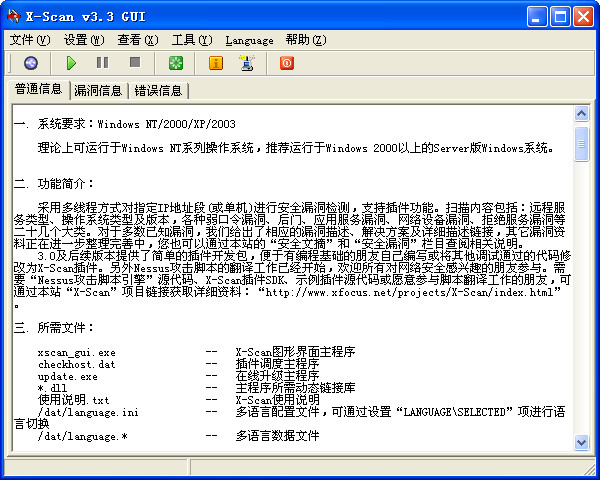Click heading 三. 所需文件
The width and height of the screenshot is (600, 480).
point(54,328)
